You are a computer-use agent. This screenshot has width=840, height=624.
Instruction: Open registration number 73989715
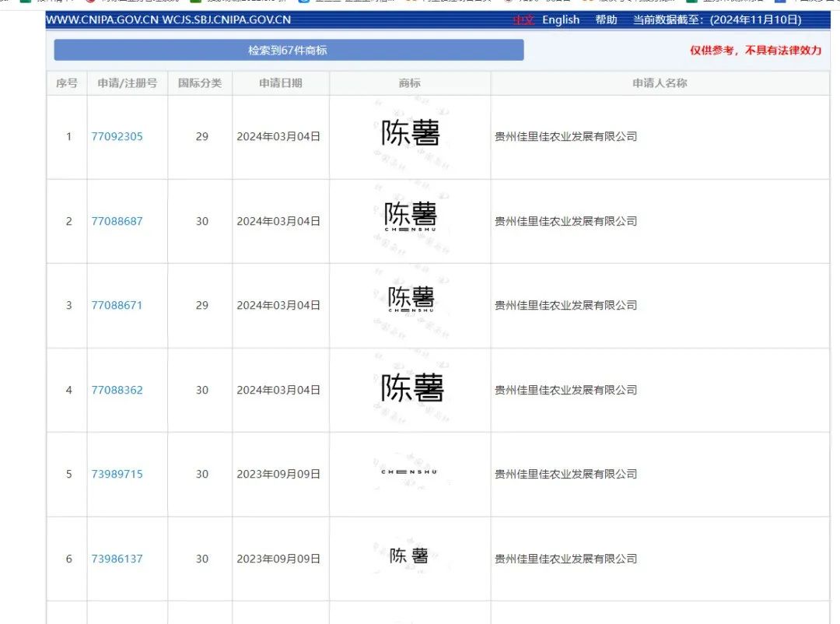pyautogui.click(x=117, y=474)
